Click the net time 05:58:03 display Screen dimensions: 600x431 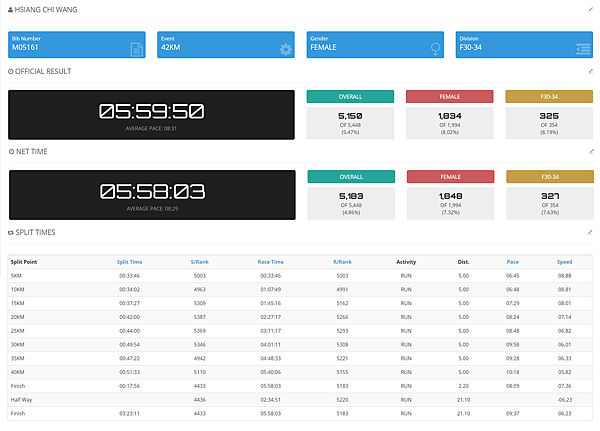click(x=152, y=191)
